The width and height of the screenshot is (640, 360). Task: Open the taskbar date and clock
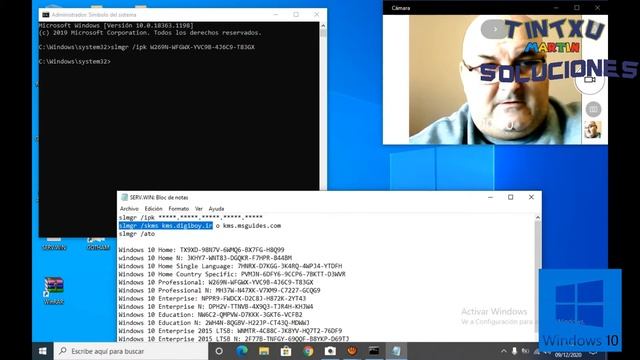[x=568, y=354]
